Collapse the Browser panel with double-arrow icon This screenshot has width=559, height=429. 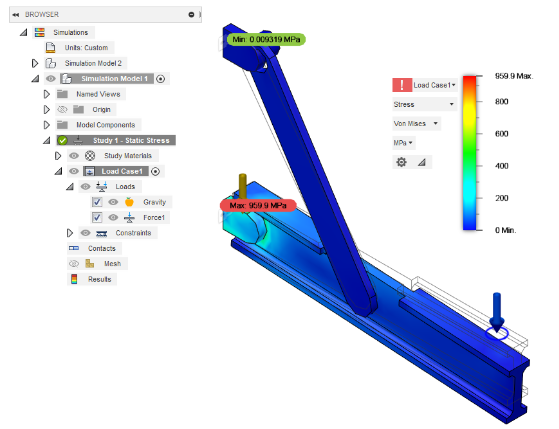pos(16,15)
